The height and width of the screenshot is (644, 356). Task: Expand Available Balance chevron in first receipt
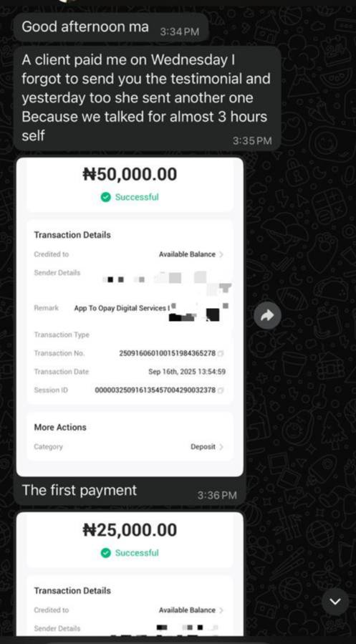click(x=221, y=254)
